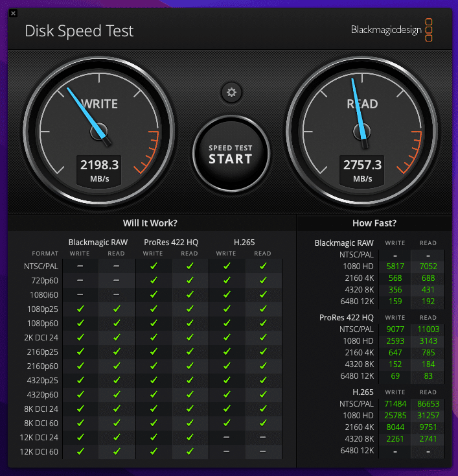This screenshot has height=476, width=458.
Task: Click the 2K DCI 24 format row label
Action: (x=41, y=338)
